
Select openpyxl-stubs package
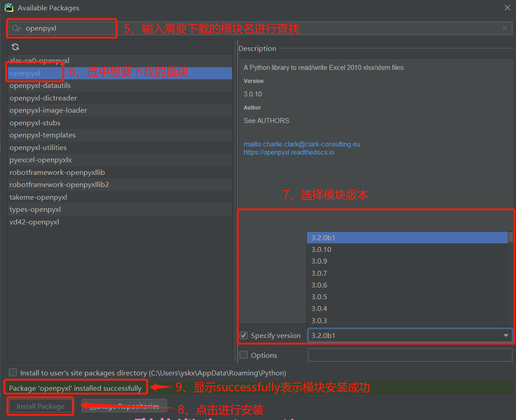point(120,123)
